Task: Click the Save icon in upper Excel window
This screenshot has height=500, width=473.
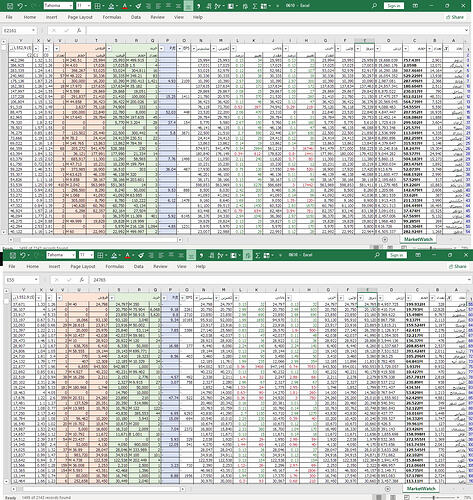Action: point(10,6)
